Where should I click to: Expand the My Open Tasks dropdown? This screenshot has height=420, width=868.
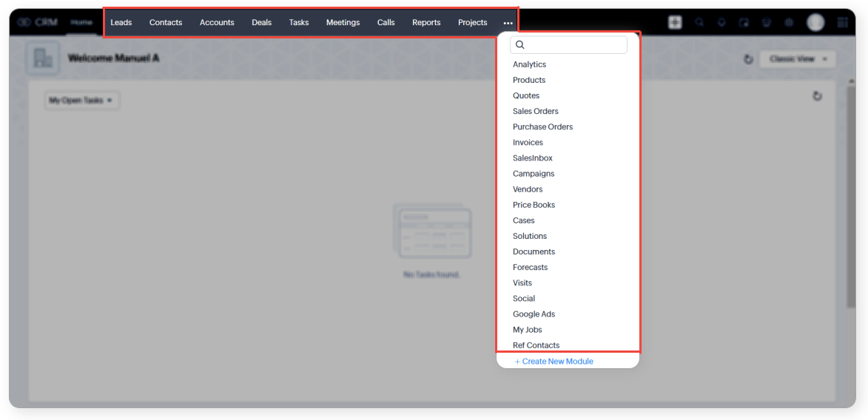[81, 101]
